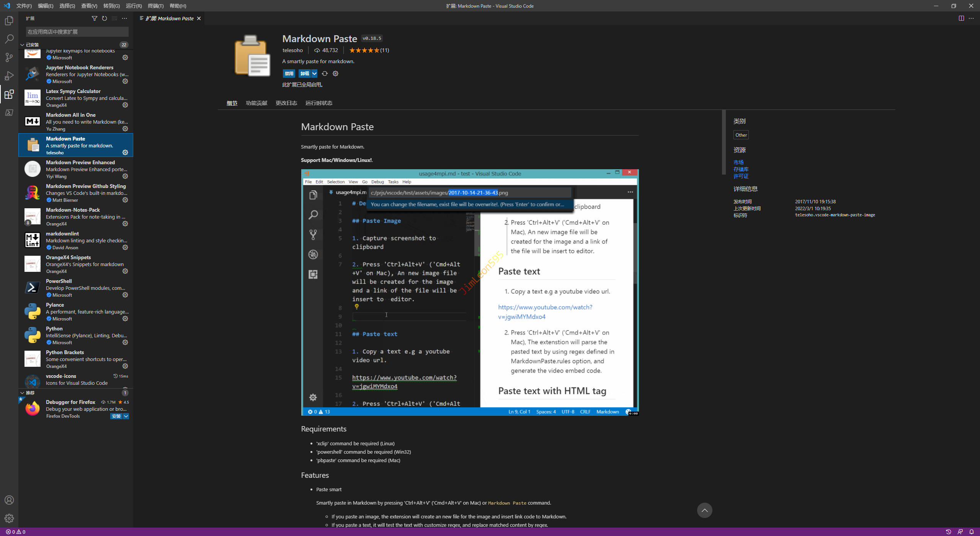Click the 禁用 (disable) extension button

click(x=289, y=74)
